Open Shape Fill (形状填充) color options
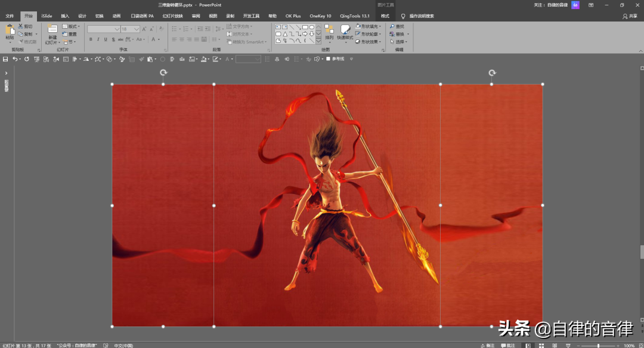This screenshot has height=348, width=644. pyautogui.click(x=369, y=26)
